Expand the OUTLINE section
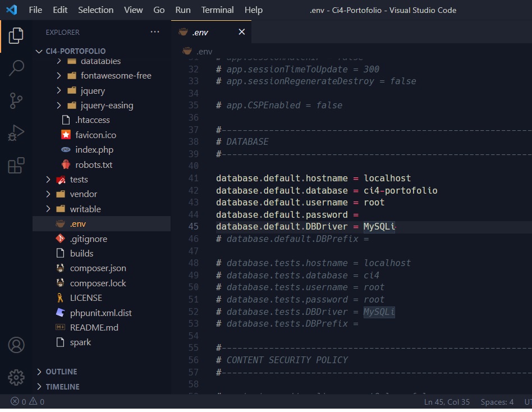This screenshot has width=532, height=412. tap(62, 372)
